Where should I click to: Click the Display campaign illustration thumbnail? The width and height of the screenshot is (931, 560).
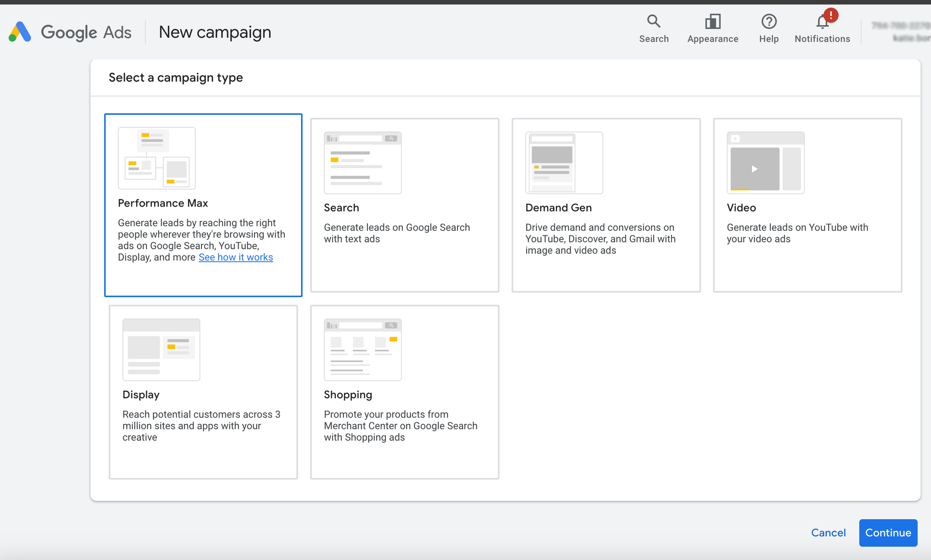161,350
